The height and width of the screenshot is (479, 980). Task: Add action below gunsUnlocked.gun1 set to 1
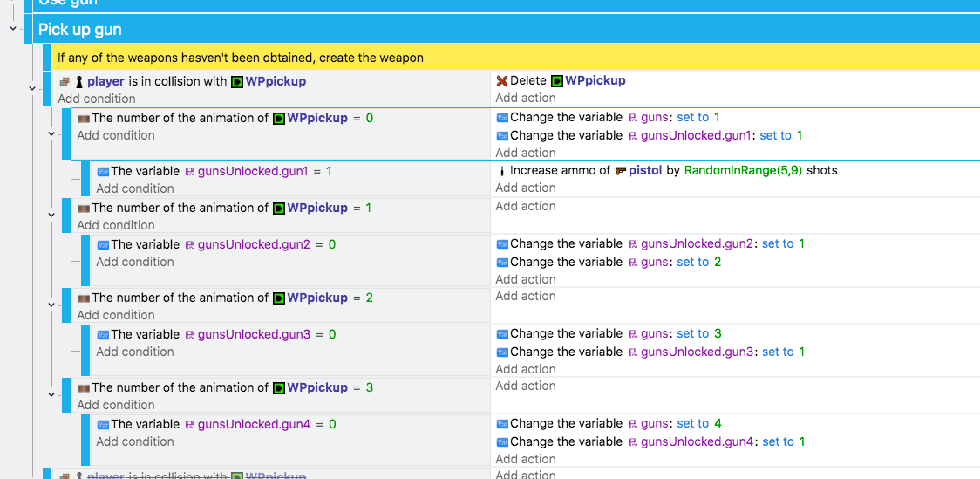[x=526, y=154]
